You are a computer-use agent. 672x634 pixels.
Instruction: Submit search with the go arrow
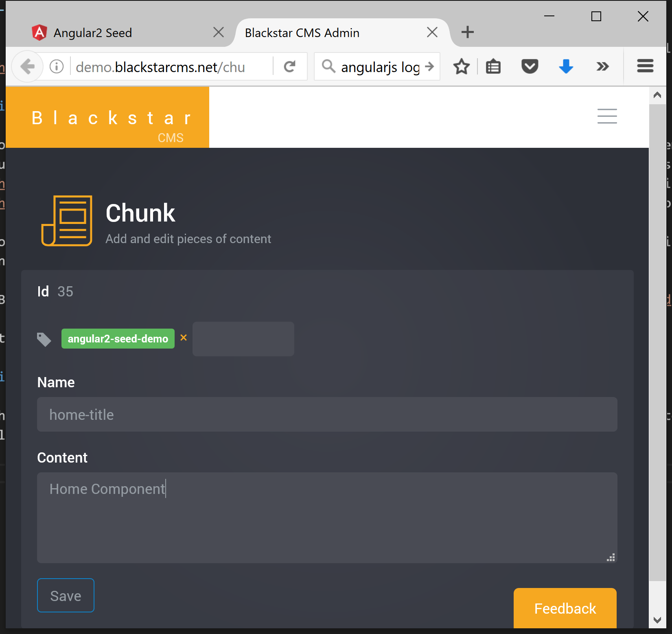click(x=429, y=66)
